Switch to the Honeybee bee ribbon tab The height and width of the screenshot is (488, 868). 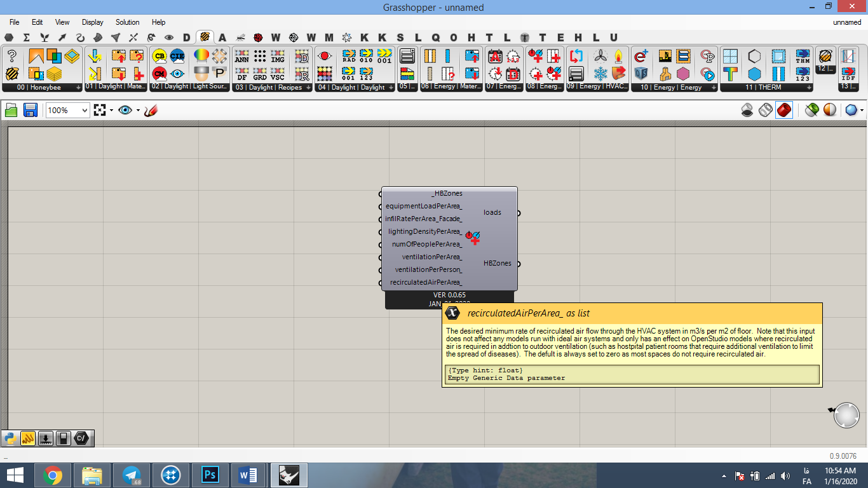tap(205, 37)
